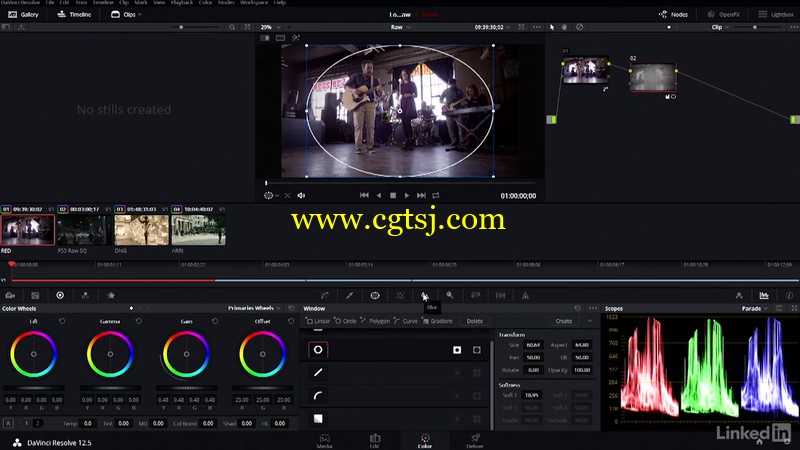Open the viewer timecode dropdown

[492, 27]
